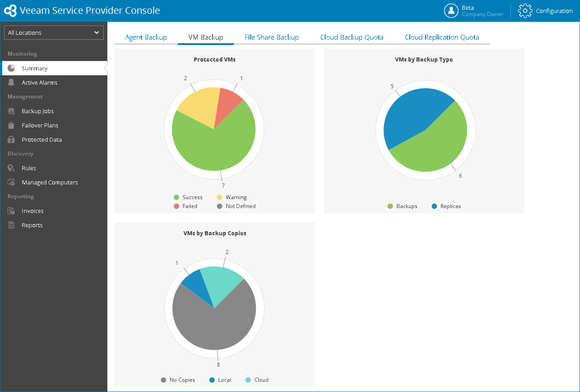This screenshot has width=580, height=392.
Task: Open the Configuration gear icon
Action: 525,11
